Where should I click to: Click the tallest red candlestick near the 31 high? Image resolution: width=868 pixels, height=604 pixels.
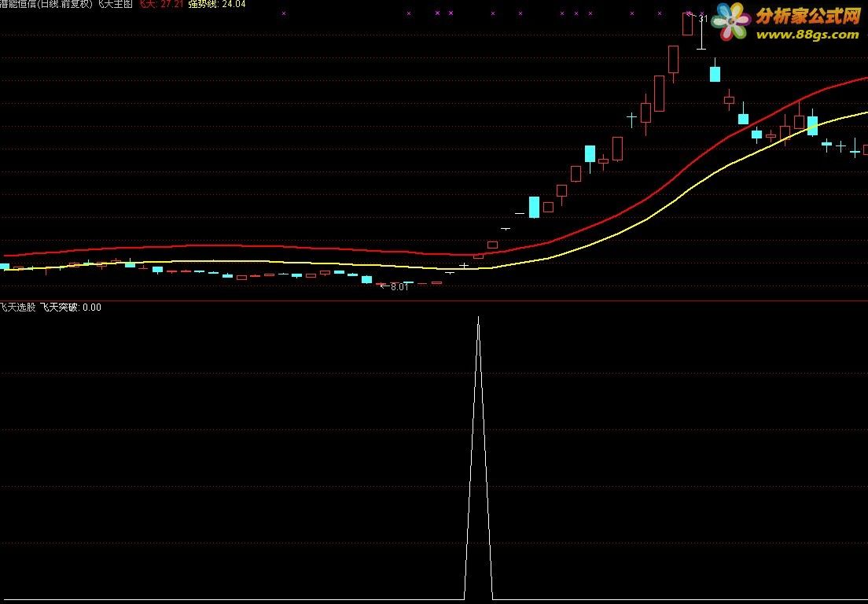point(687,24)
